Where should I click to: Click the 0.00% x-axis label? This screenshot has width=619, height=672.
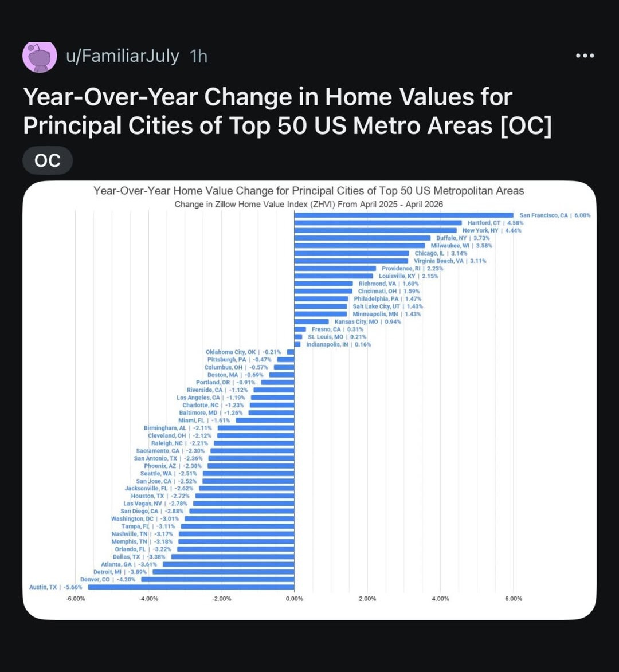pos(295,599)
